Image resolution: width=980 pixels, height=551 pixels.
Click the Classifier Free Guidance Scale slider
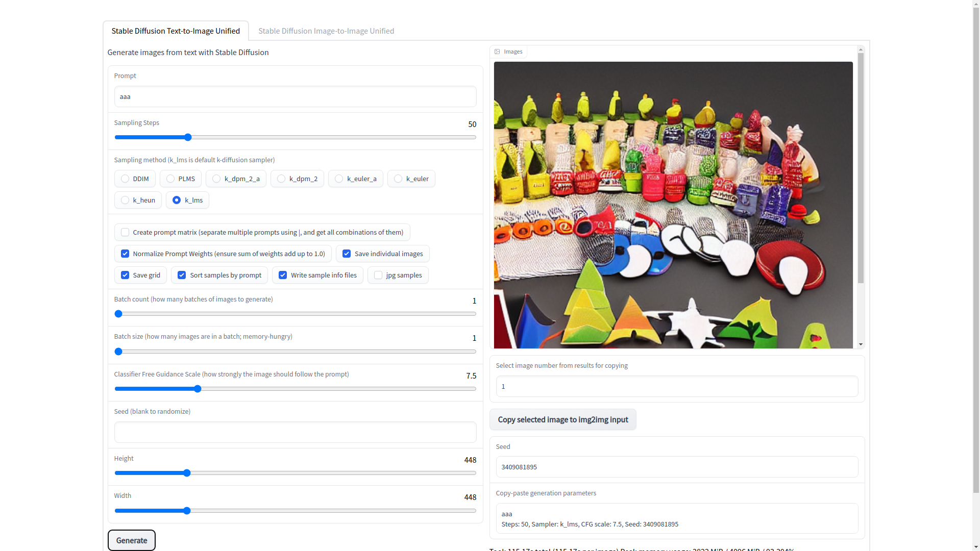[198, 389]
